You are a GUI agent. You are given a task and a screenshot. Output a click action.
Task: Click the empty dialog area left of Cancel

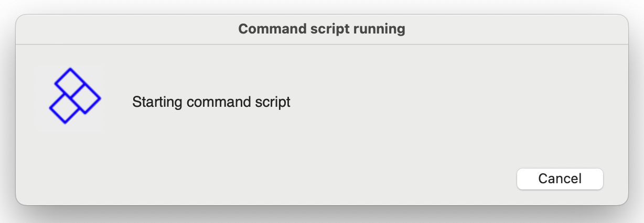pyautogui.click(x=315, y=179)
